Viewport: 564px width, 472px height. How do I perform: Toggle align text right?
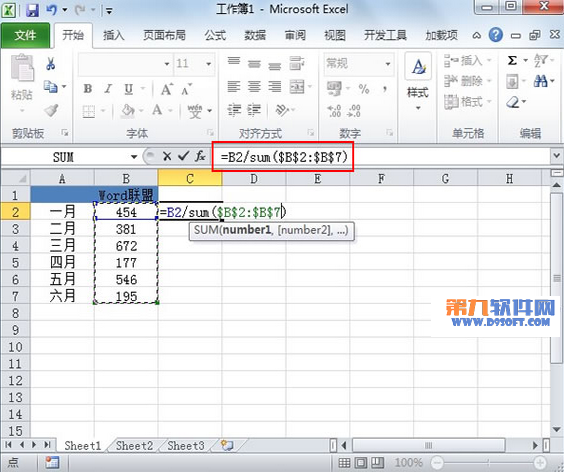point(275,87)
